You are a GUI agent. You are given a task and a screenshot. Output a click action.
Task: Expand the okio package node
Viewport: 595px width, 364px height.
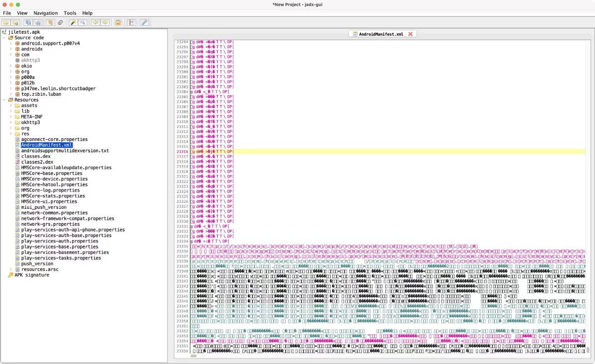[x=11, y=65]
